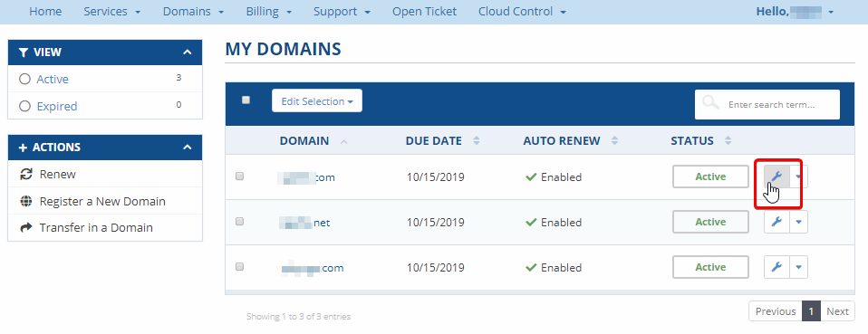Tick the checkbox for the third .com domain

pyautogui.click(x=240, y=266)
